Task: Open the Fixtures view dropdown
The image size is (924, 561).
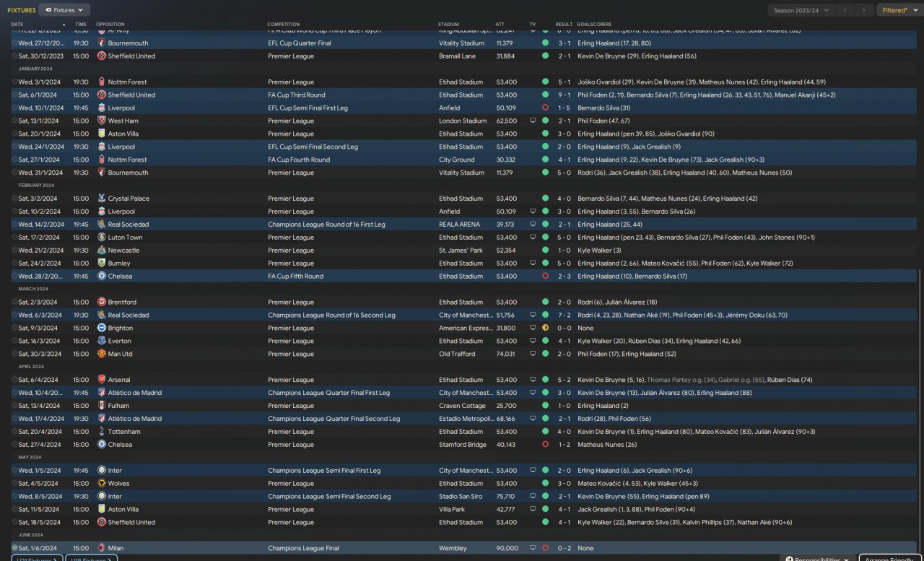Action: click(64, 10)
